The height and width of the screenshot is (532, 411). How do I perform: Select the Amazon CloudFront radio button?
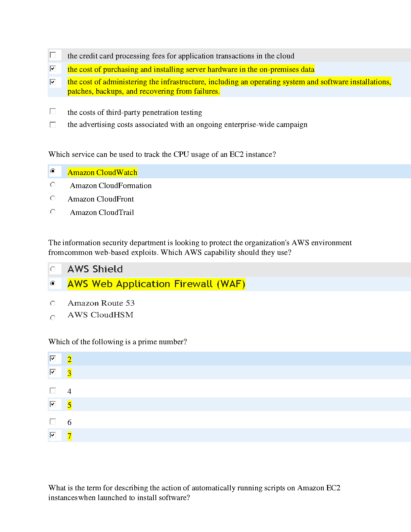click(x=53, y=198)
